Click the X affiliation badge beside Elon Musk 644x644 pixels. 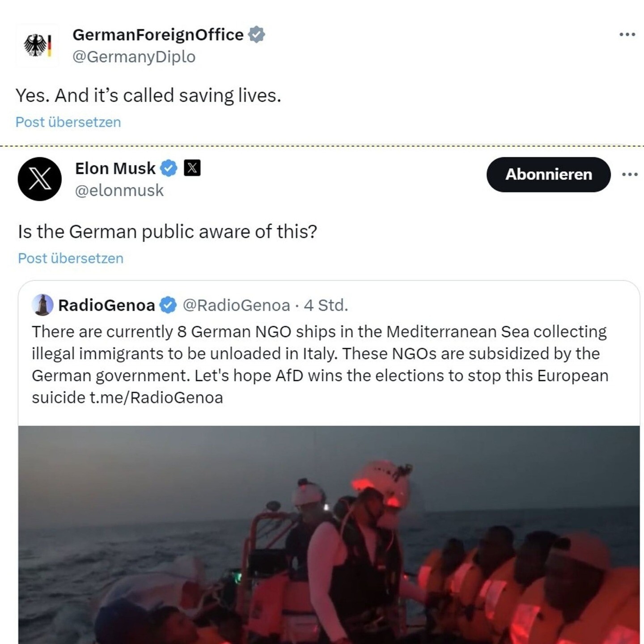(x=192, y=168)
